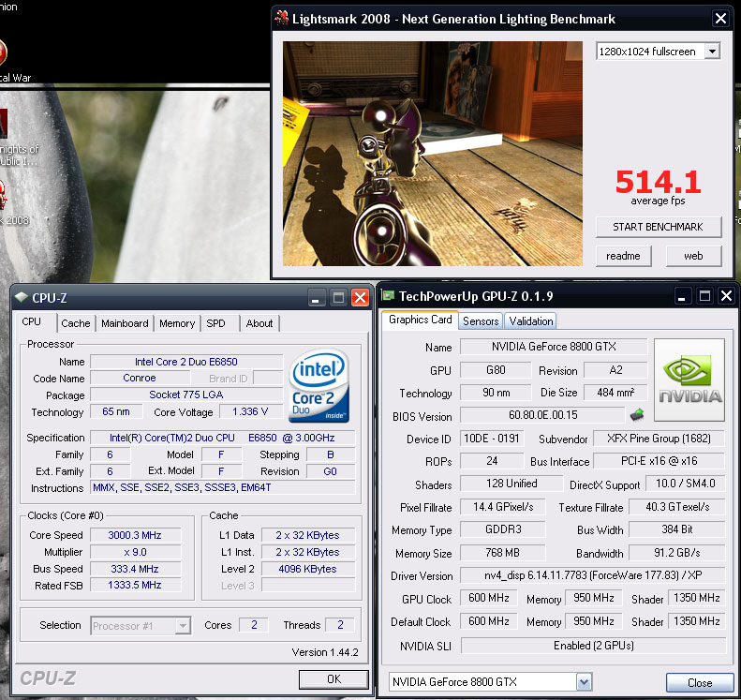Screen dimensions: 741x700
Task: Click the Subvendor value XFX Pine Group
Action: tap(659, 439)
